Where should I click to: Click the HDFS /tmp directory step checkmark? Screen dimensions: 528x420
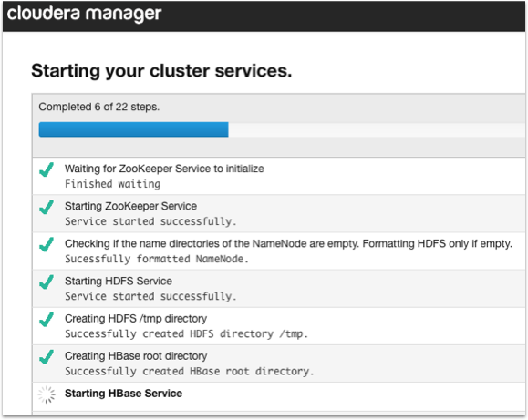47,320
